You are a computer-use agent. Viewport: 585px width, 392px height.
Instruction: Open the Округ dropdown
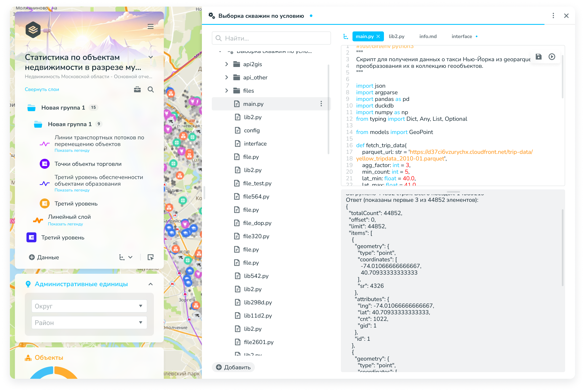pos(89,306)
